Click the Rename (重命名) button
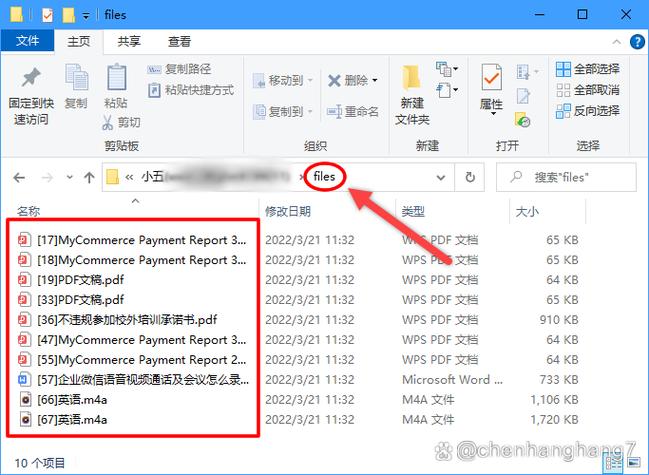This screenshot has width=649, height=475. point(353,111)
